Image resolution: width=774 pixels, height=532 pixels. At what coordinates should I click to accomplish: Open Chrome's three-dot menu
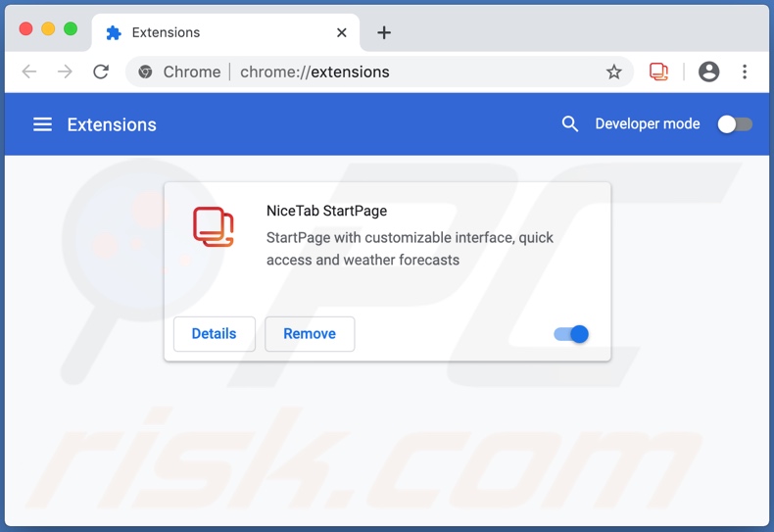[x=745, y=73]
